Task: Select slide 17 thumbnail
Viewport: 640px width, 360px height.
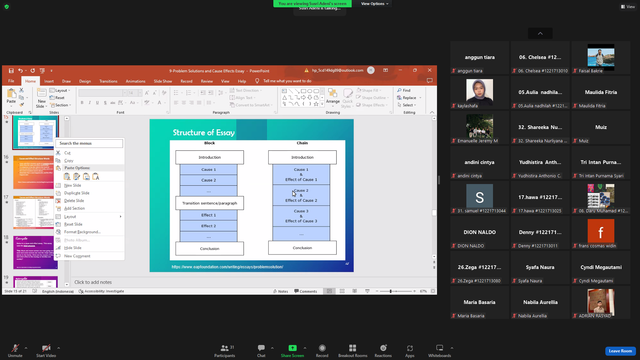Action: (33, 212)
